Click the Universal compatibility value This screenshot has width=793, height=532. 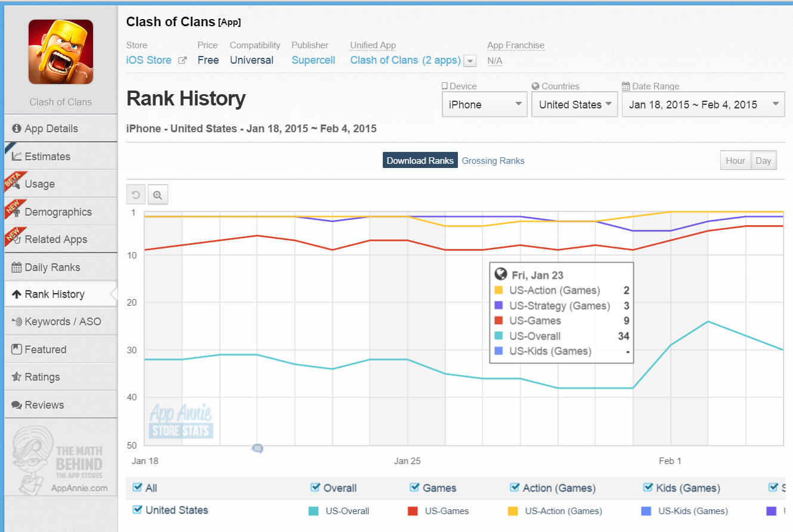tap(252, 60)
